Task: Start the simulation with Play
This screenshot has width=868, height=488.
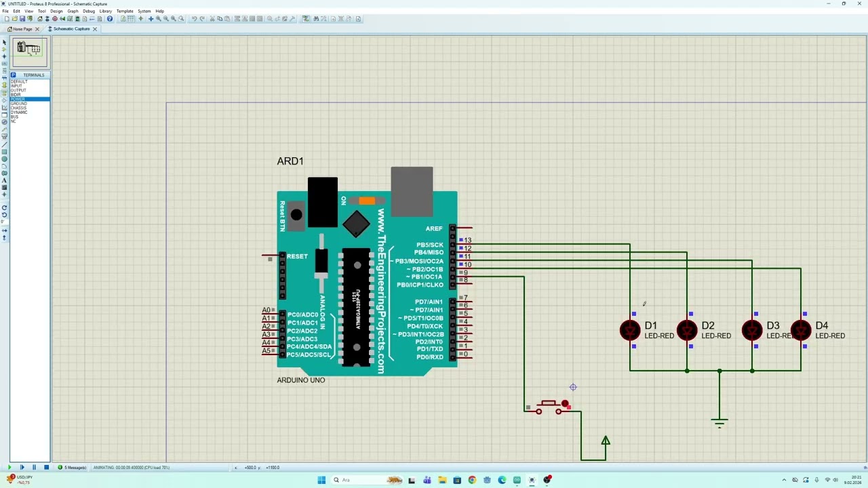Action: click(x=9, y=467)
